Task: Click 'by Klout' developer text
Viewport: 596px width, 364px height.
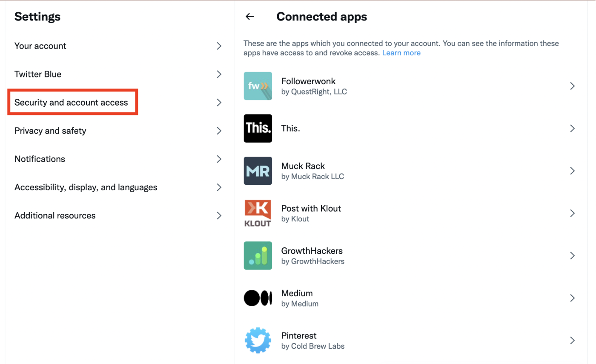Action: 295,219
